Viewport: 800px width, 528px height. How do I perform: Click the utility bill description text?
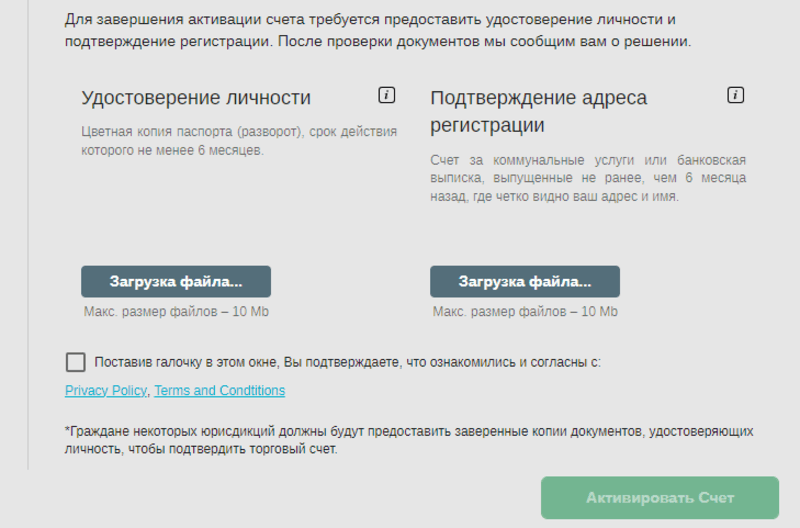(x=588, y=178)
